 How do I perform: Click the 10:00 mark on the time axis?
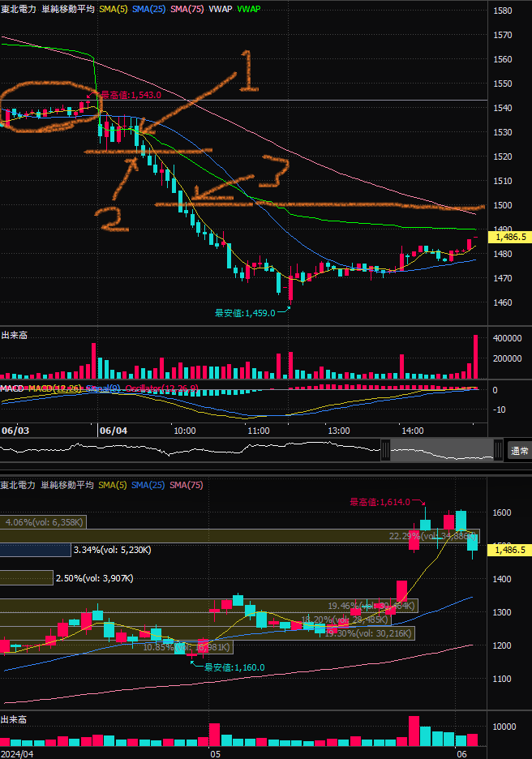[x=184, y=431]
